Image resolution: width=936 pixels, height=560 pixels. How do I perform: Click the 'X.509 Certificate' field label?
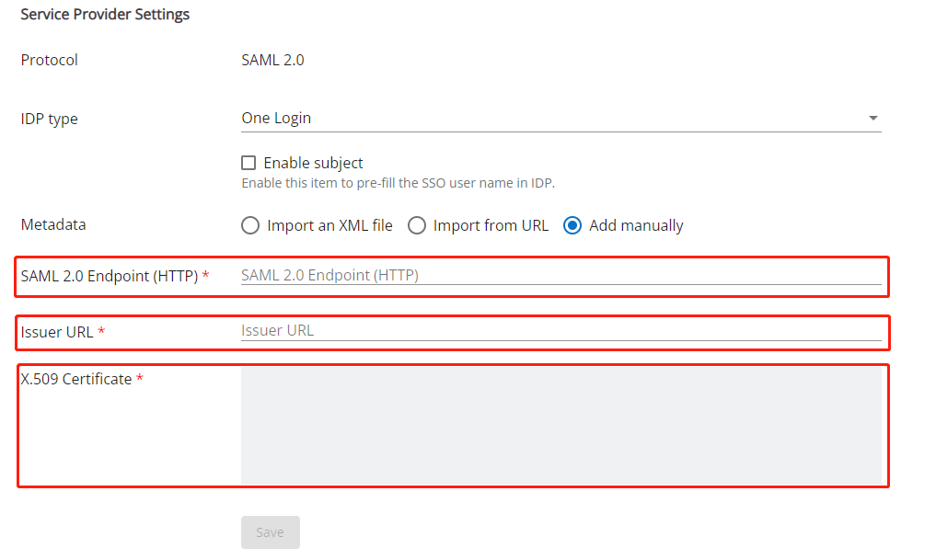tap(76, 379)
